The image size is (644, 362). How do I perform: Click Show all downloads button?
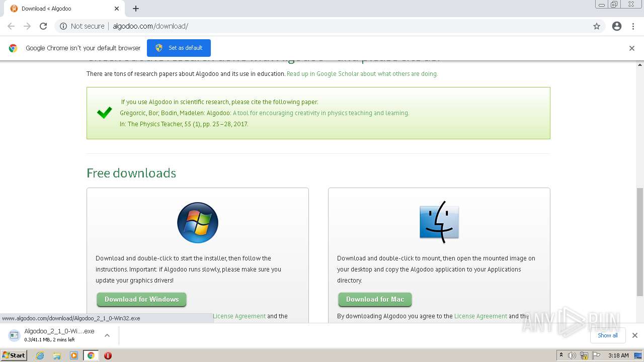click(x=608, y=335)
